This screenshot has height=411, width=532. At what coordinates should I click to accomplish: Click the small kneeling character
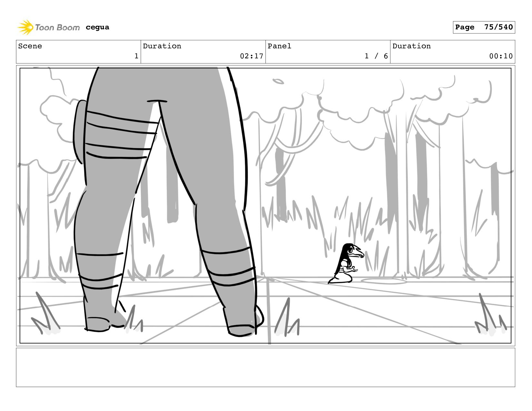(346, 264)
